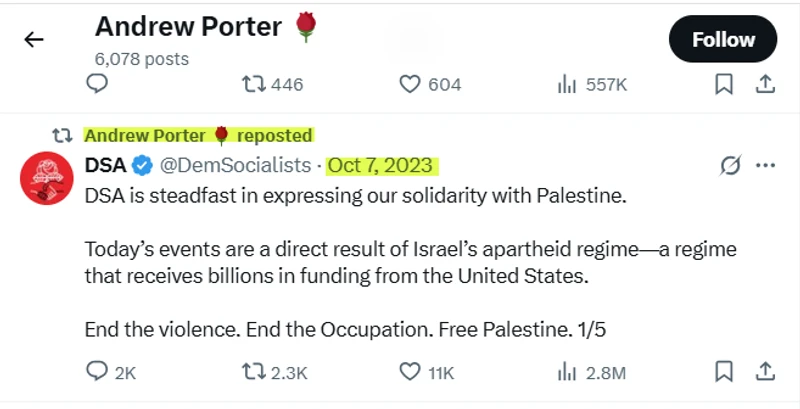The width and height of the screenshot is (800, 409).
Task: Follow Andrew Porter's account
Action: pos(723,40)
